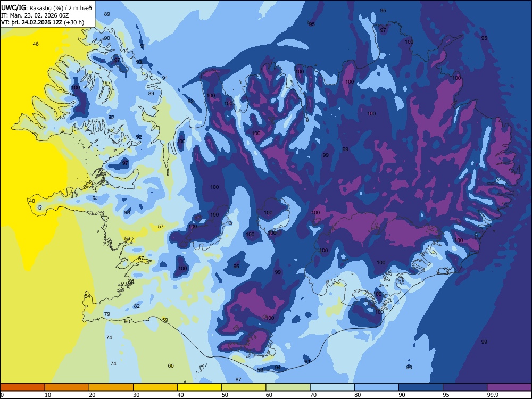This screenshot has height=399, width=532.
Task: Click the '96' humidity value on the map
Action: click(x=236, y=267)
